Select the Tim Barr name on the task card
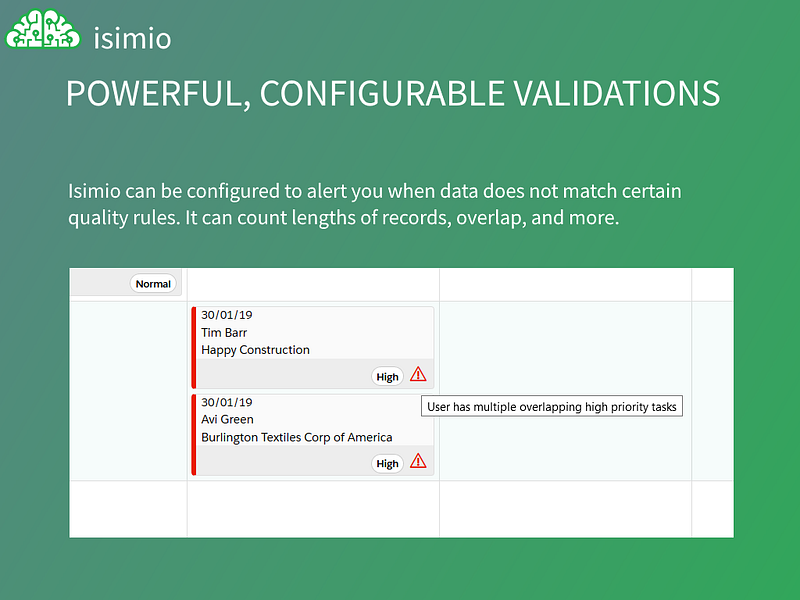The height and width of the screenshot is (600, 800). (x=224, y=333)
